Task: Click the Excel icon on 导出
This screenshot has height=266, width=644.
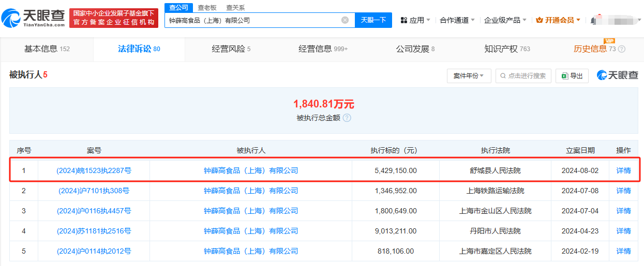Action: (565, 76)
